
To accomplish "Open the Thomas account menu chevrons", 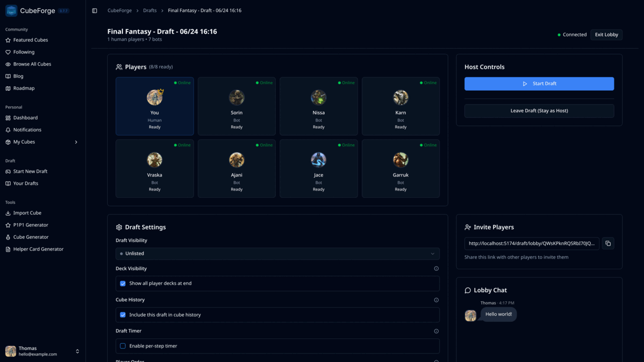I will pyautogui.click(x=77, y=351).
